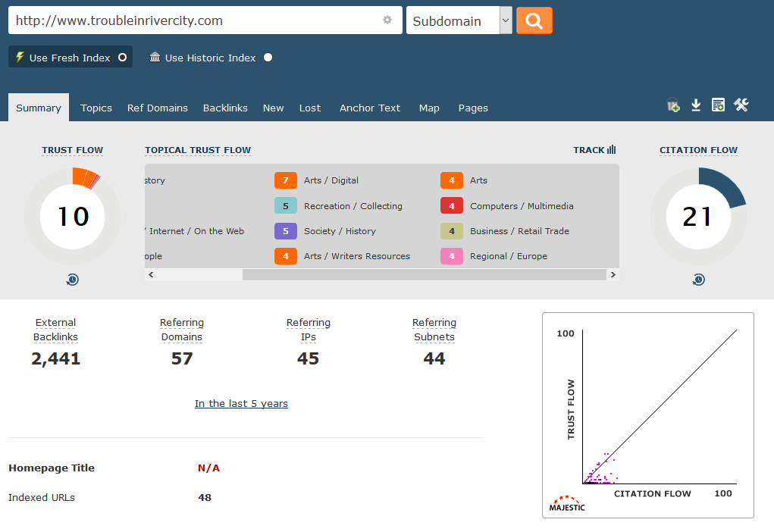Open the hammer and wrench tools icon
This screenshot has width=774, height=532.
click(x=741, y=106)
